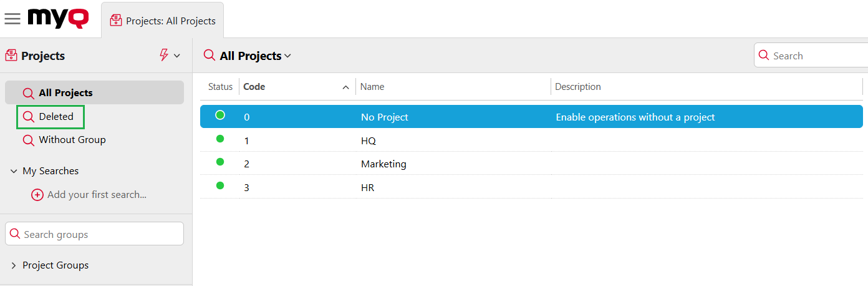Open dropdown arrow beside lightning icon
This screenshot has width=868, height=286.
[177, 56]
